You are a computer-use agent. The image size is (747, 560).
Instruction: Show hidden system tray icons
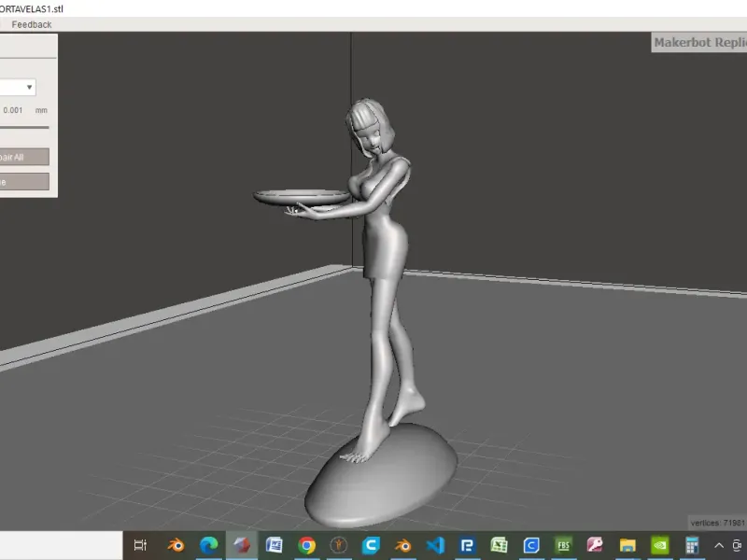719,545
